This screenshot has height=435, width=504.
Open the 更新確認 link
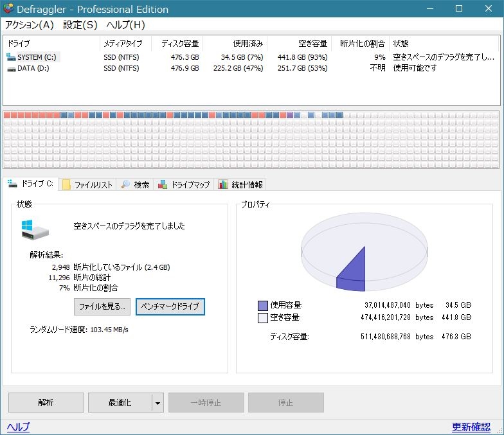[x=471, y=427]
